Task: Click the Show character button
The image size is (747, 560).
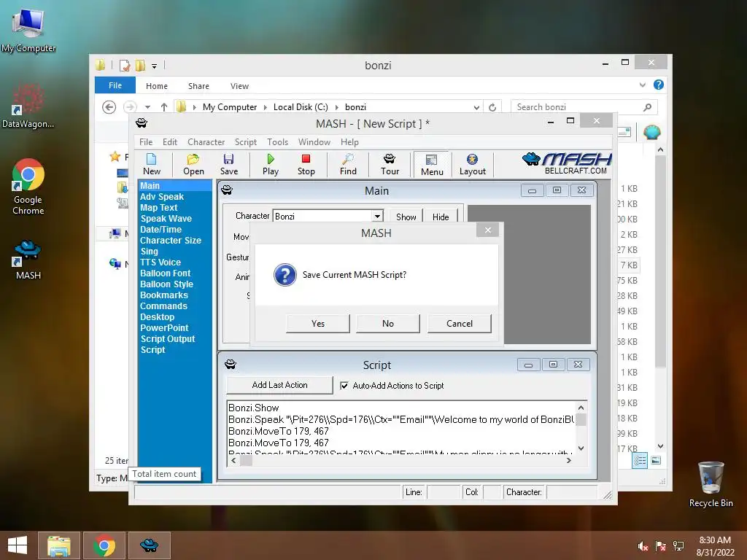Action: [x=406, y=217]
